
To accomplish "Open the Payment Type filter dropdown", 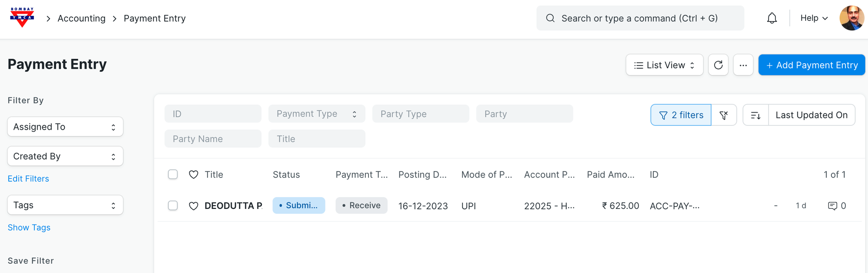I will pyautogui.click(x=316, y=114).
